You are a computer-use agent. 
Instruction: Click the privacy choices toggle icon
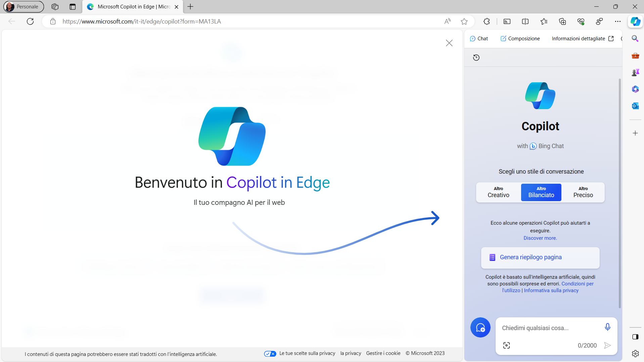pos(270,354)
